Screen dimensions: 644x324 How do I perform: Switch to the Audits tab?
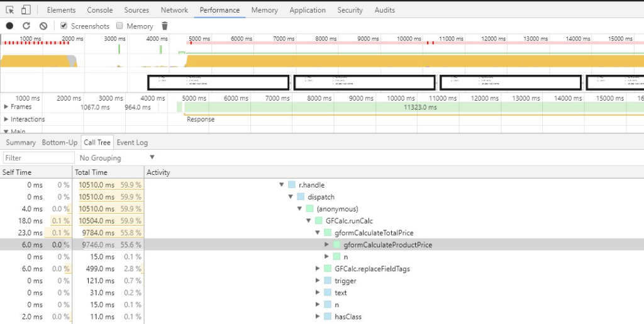385,10
